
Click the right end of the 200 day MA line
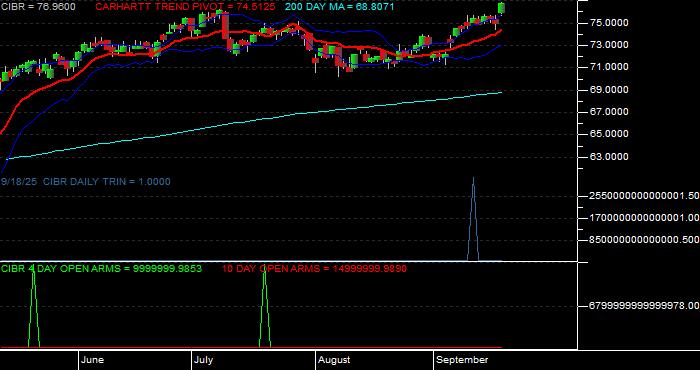click(501, 92)
